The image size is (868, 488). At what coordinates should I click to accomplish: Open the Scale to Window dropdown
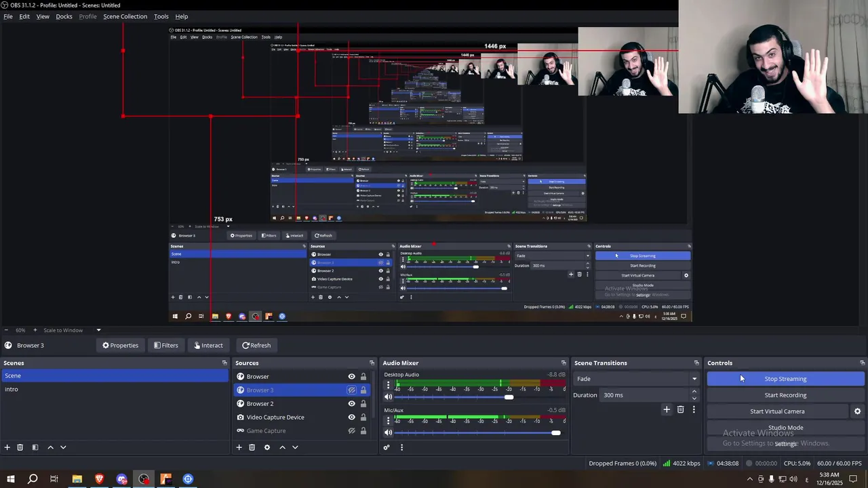98,330
